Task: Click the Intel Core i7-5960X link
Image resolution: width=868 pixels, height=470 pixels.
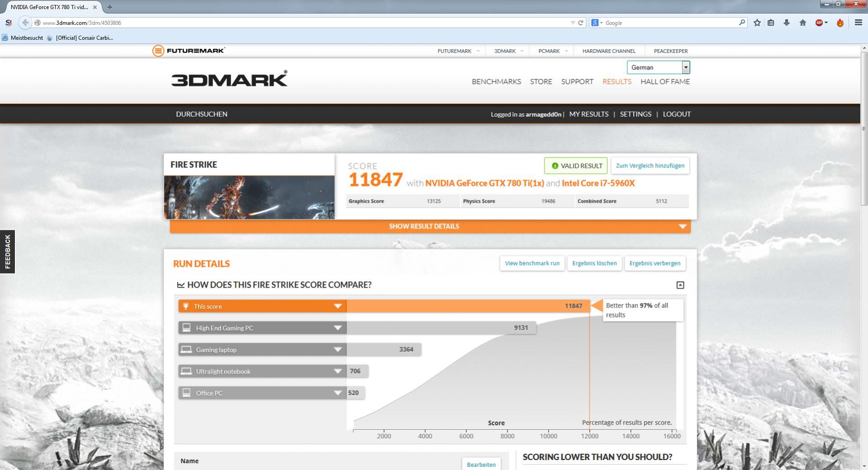Action: pyautogui.click(x=598, y=183)
